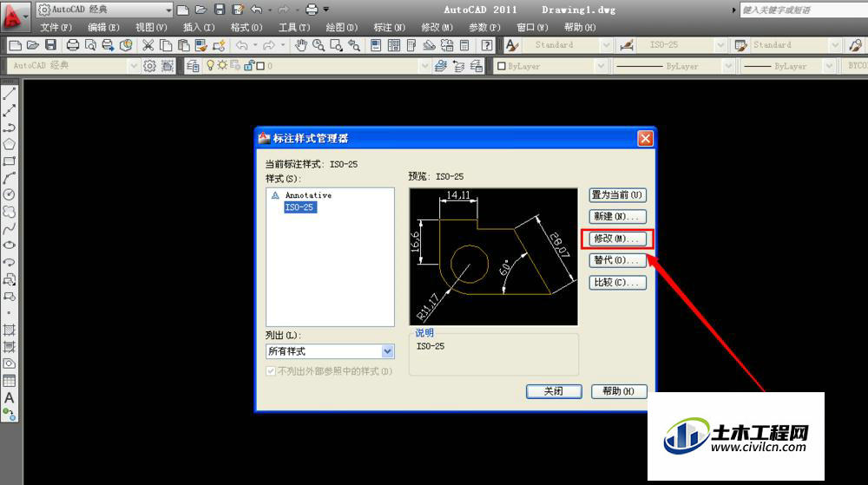Click the 置为当前(U) button
This screenshot has height=485, width=868.
617,194
